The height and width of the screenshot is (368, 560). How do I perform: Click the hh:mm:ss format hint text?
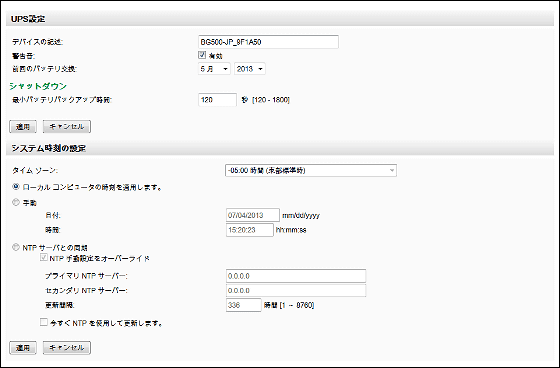click(291, 230)
